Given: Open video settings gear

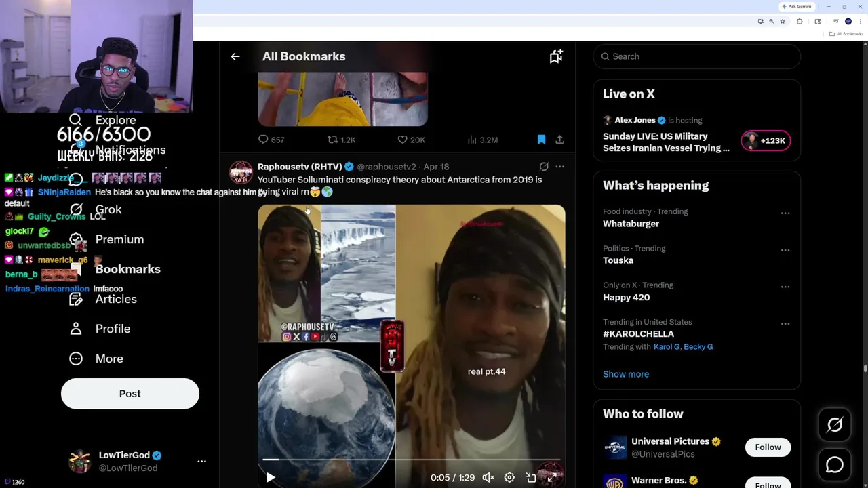Looking at the screenshot, I should [509, 477].
